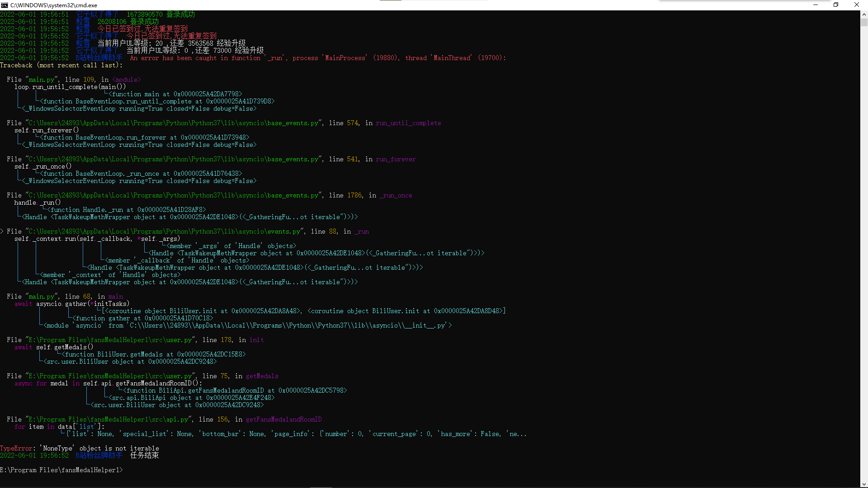Click the 'await asyncio.gather(*initTasks)' line
The height and width of the screenshot is (488, 868).
coord(72,304)
